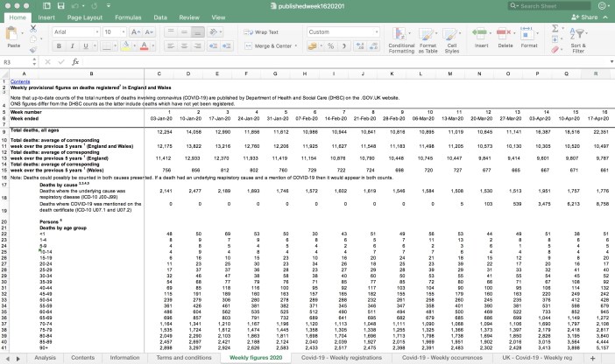Click the Merge & Center button
The image size is (615, 364).
(x=268, y=46)
